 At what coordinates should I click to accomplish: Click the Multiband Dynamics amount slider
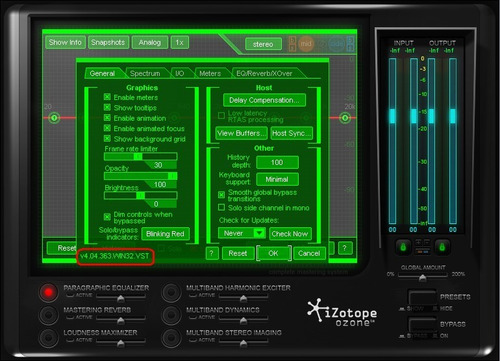point(243,319)
